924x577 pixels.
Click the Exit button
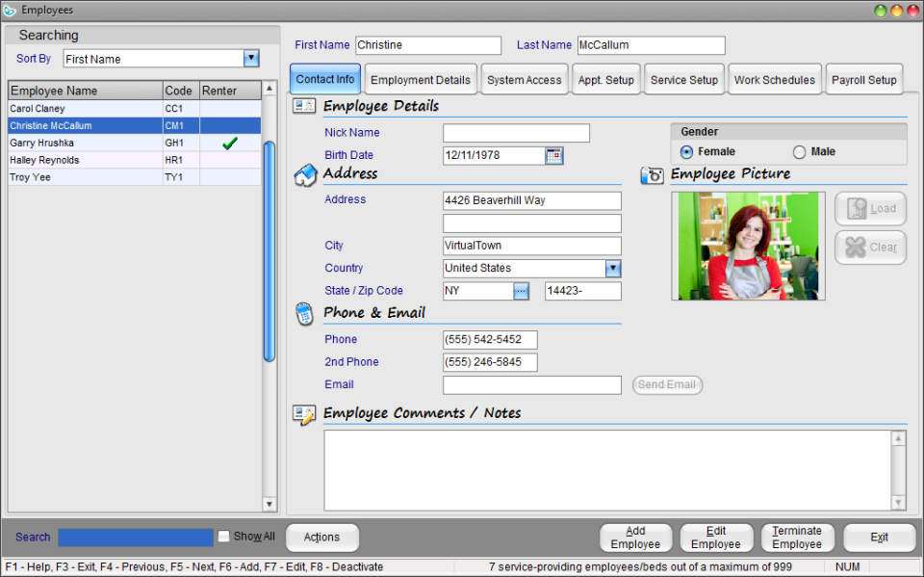tap(879, 538)
